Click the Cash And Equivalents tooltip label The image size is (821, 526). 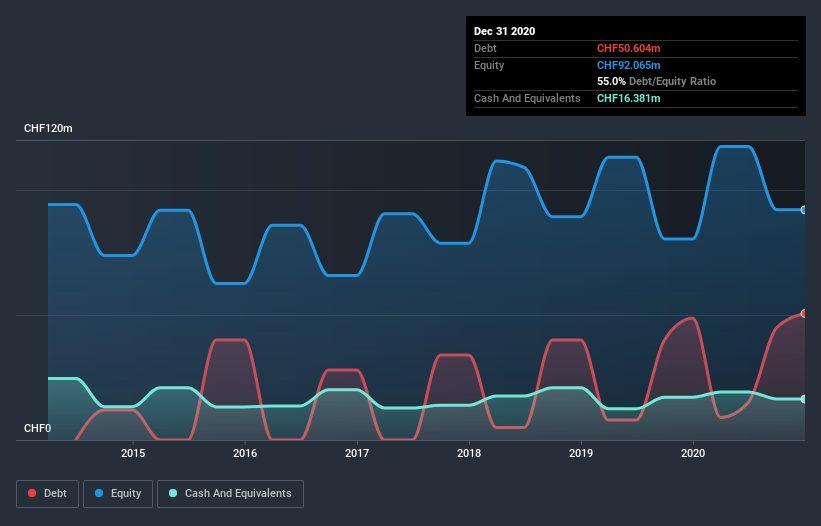527,98
